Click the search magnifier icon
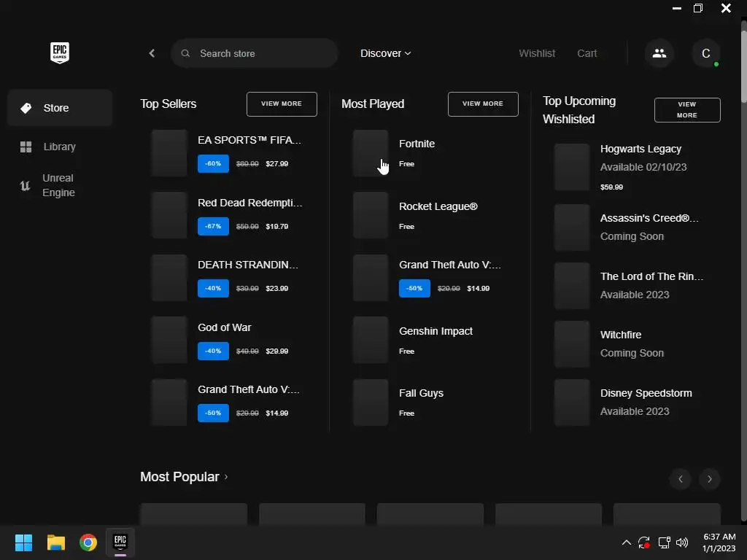 tap(185, 53)
